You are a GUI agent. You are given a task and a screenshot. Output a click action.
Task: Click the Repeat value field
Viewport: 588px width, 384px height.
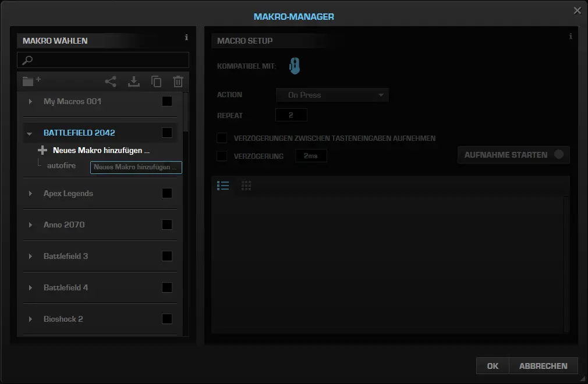coord(291,115)
